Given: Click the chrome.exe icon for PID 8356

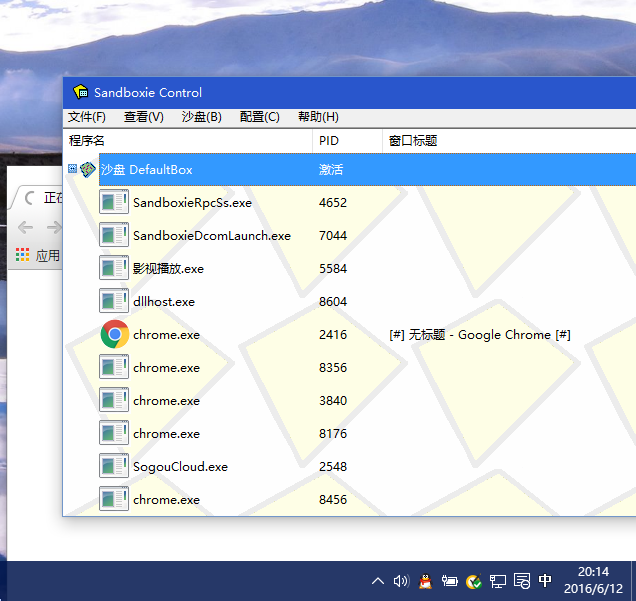Looking at the screenshot, I should [114, 367].
